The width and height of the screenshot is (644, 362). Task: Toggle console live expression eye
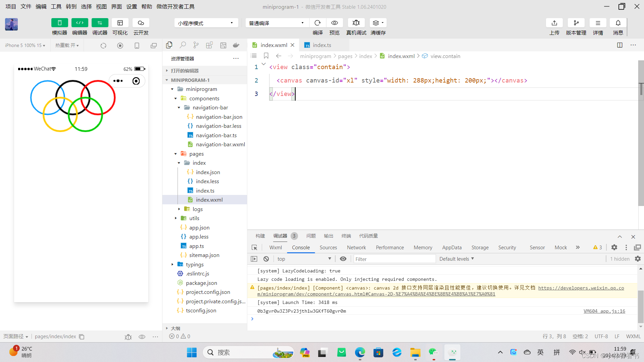tap(343, 259)
